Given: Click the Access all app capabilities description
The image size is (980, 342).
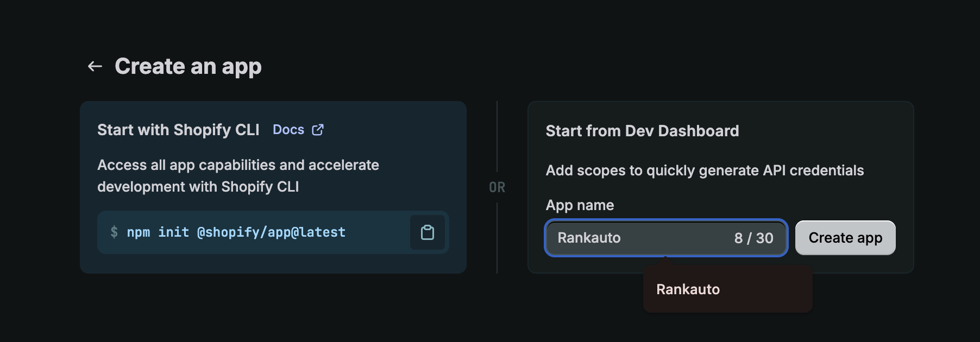Looking at the screenshot, I should 238,176.
